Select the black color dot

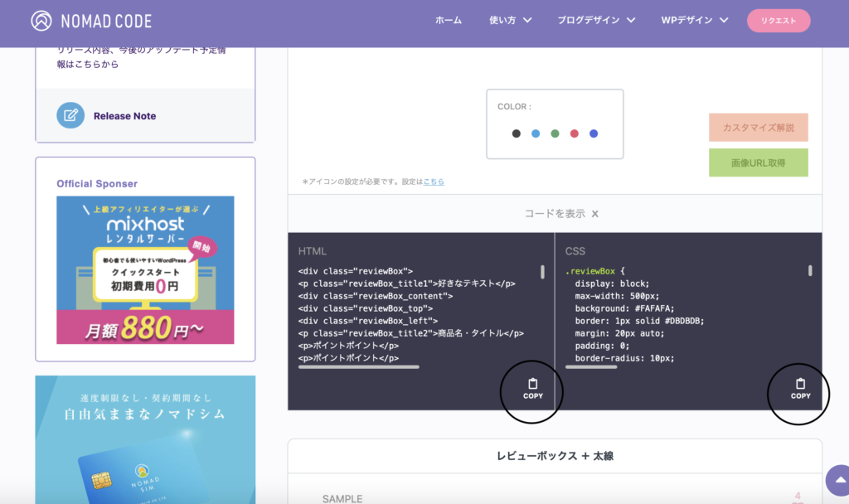516,133
